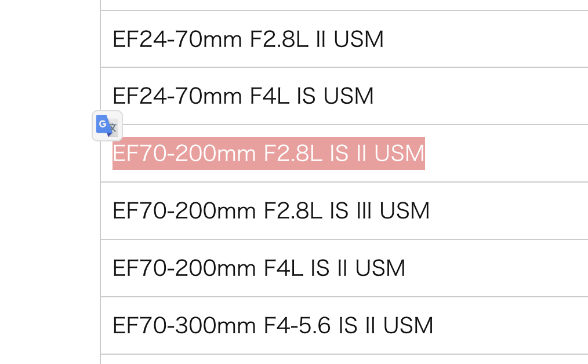Click "USM" in the highlighted EF70-200mm row

tap(400, 154)
